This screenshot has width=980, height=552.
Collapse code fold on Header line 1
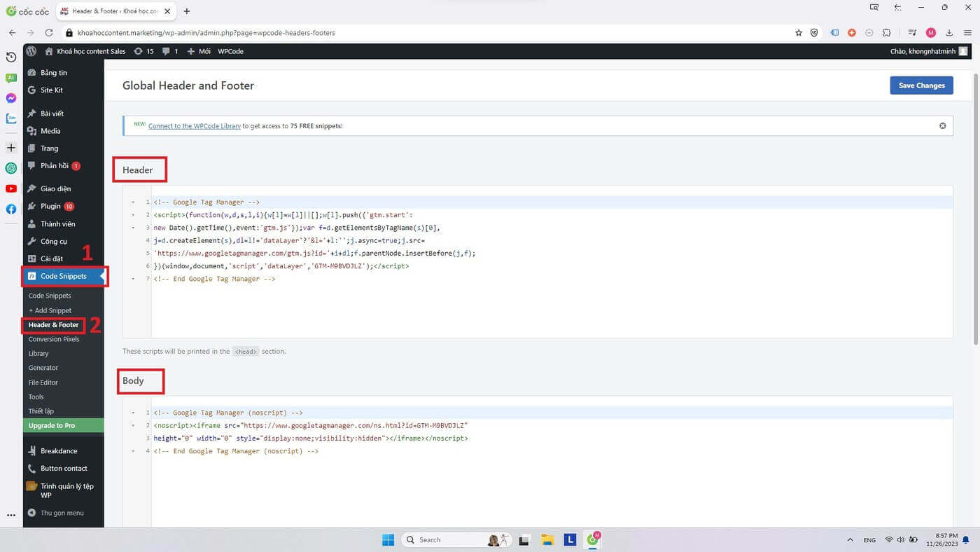coord(133,202)
